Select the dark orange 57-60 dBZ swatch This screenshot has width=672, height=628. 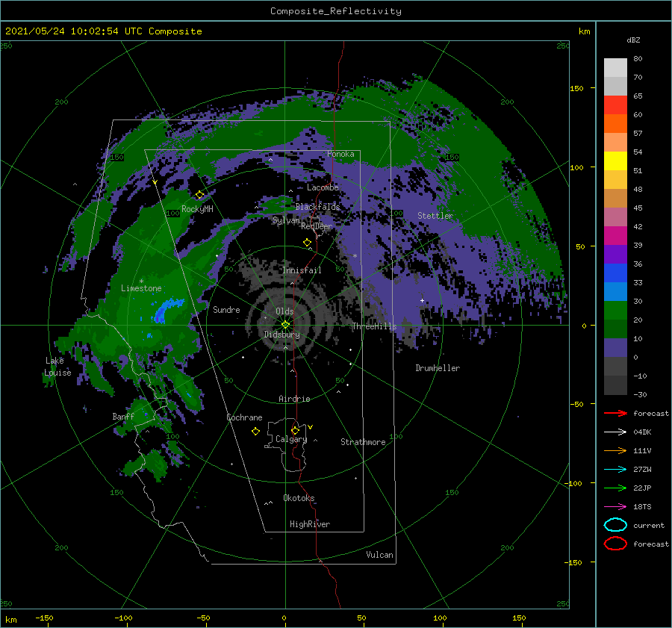click(615, 124)
